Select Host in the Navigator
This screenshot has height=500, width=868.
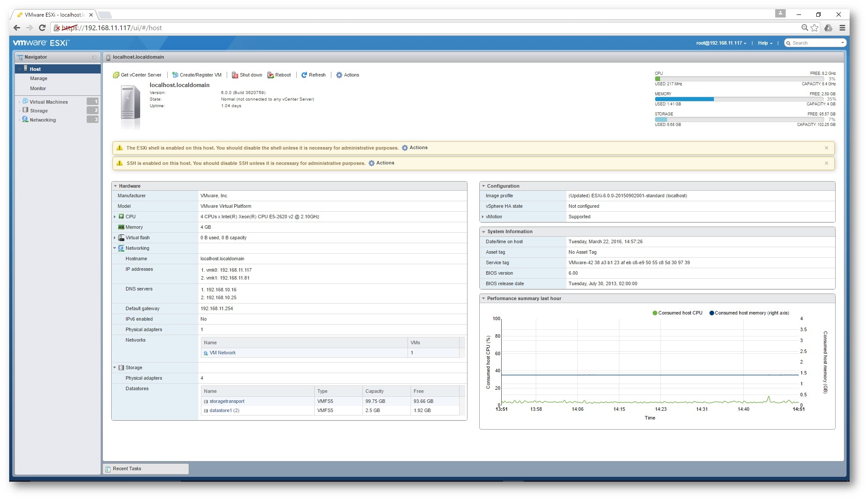[x=58, y=69]
